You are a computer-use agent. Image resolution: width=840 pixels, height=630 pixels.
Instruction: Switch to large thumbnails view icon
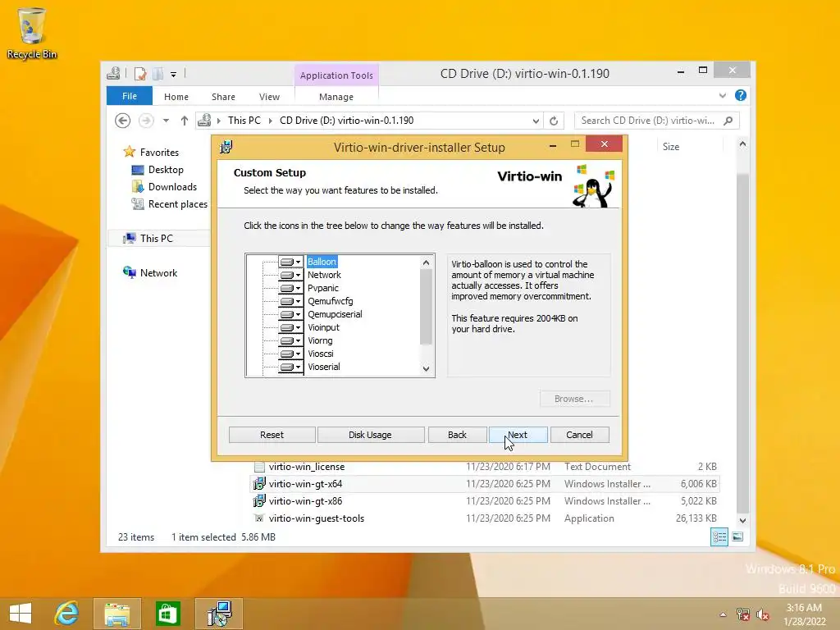[737, 536]
